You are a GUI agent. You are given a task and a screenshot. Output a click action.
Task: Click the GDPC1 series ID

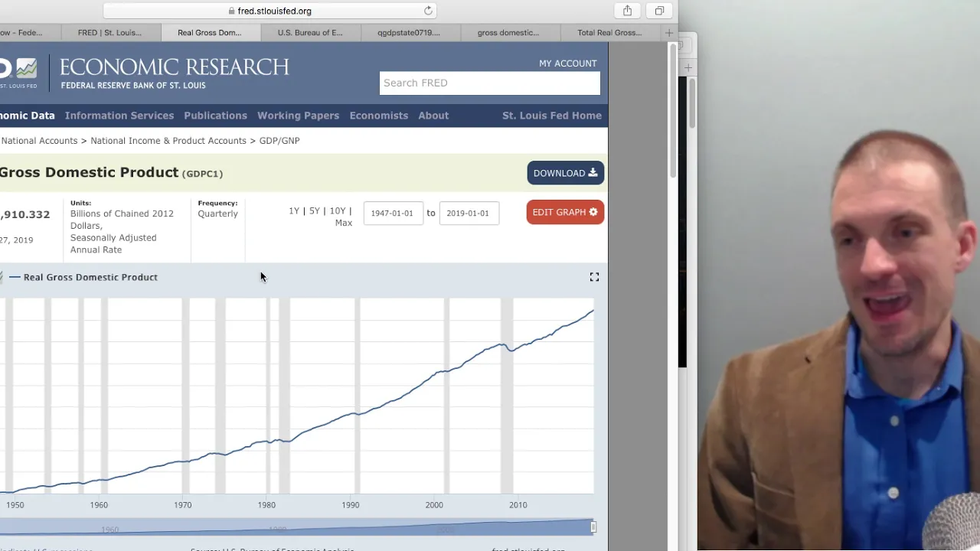[202, 174]
